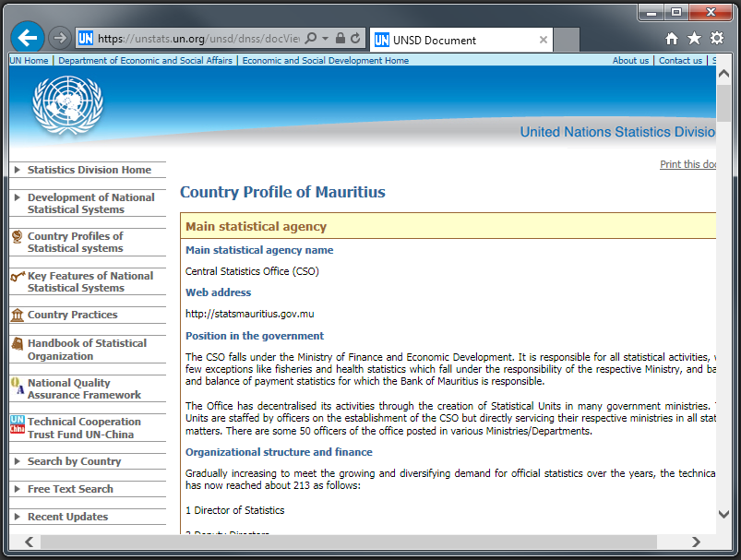Open Favorites with the star icon
The image size is (741, 560).
[694, 38]
